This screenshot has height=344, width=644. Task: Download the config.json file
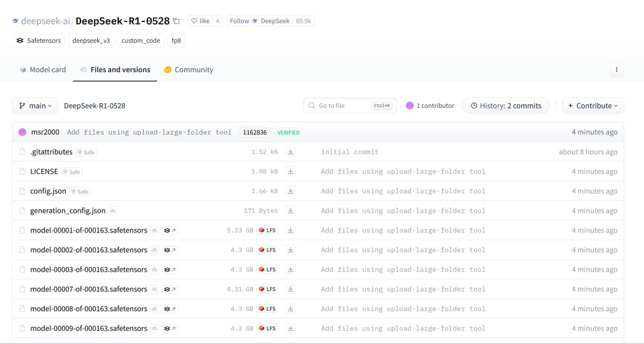[290, 191]
